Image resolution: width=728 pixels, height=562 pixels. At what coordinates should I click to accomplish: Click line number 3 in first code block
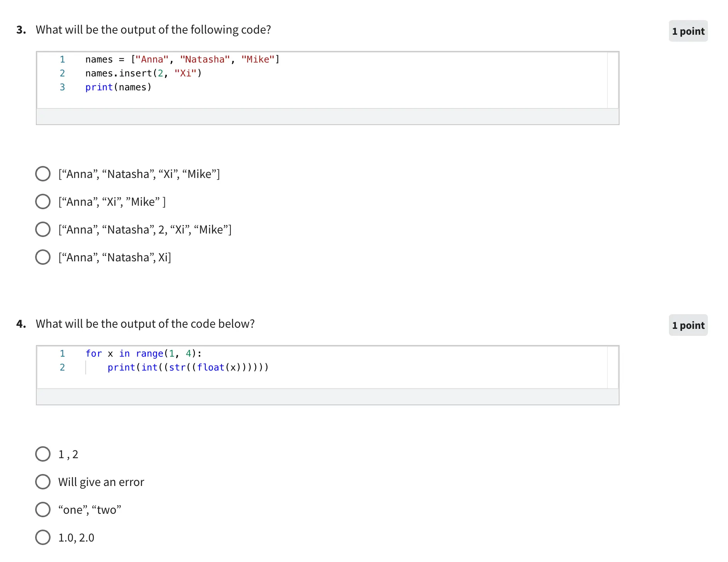pyautogui.click(x=62, y=87)
